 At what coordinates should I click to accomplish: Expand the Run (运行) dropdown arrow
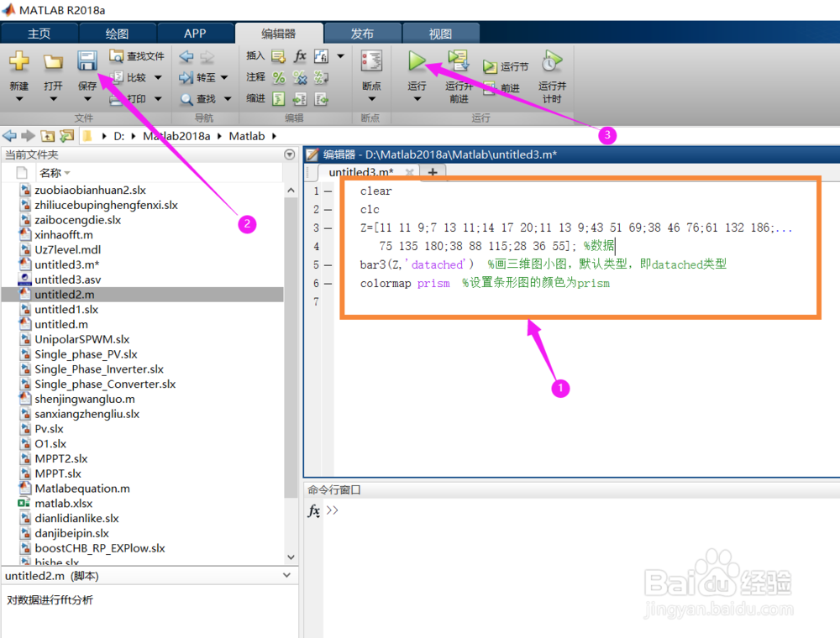click(x=417, y=99)
